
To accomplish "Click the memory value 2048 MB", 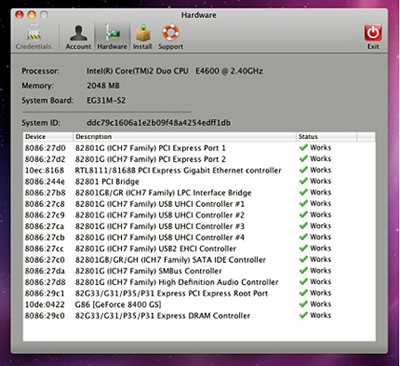I will click(103, 86).
